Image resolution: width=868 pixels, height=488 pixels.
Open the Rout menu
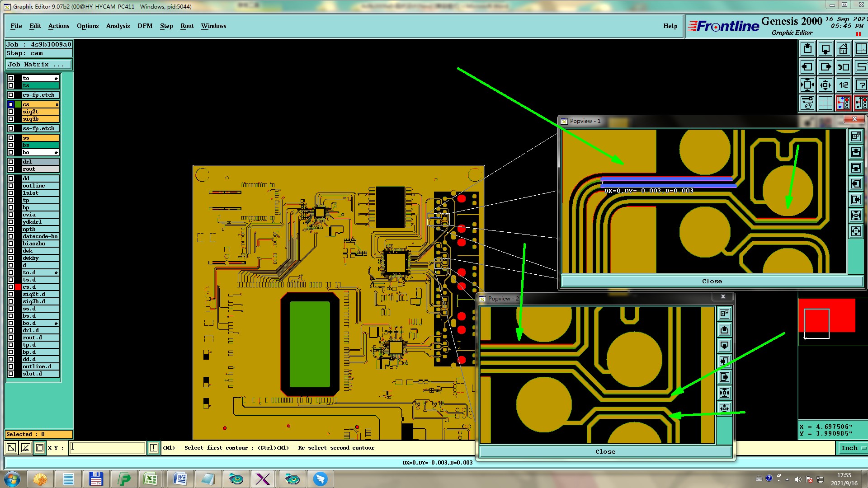click(187, 26)
